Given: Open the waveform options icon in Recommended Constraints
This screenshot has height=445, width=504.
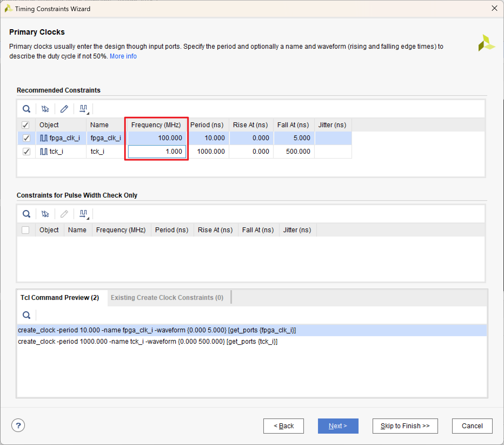Looking at the screenshot, I should tap(84, 109).
